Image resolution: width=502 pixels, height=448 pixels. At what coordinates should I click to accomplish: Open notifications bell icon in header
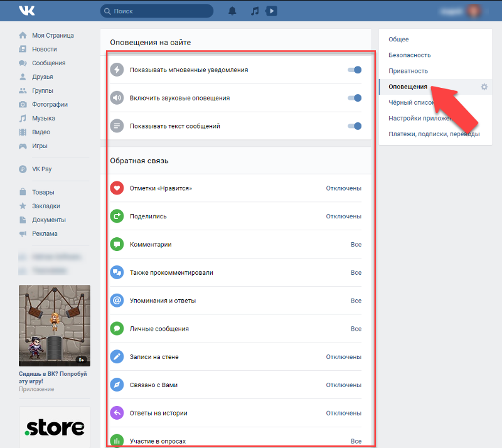233,11
